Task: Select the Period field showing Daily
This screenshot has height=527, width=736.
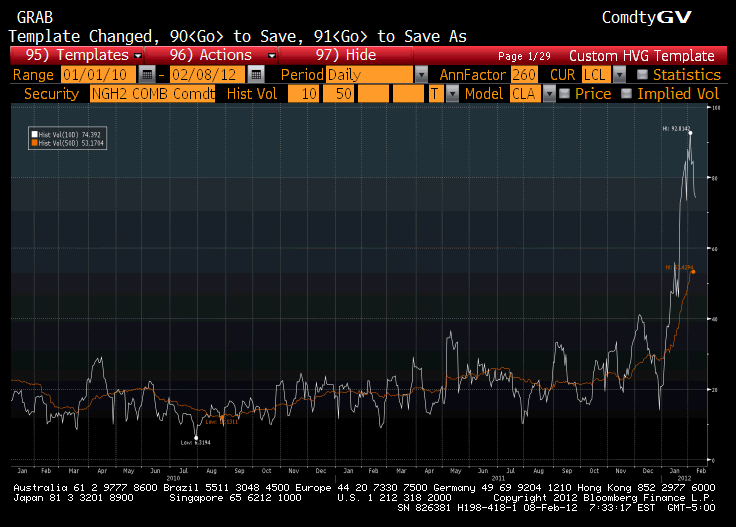Action: [370, 75]
